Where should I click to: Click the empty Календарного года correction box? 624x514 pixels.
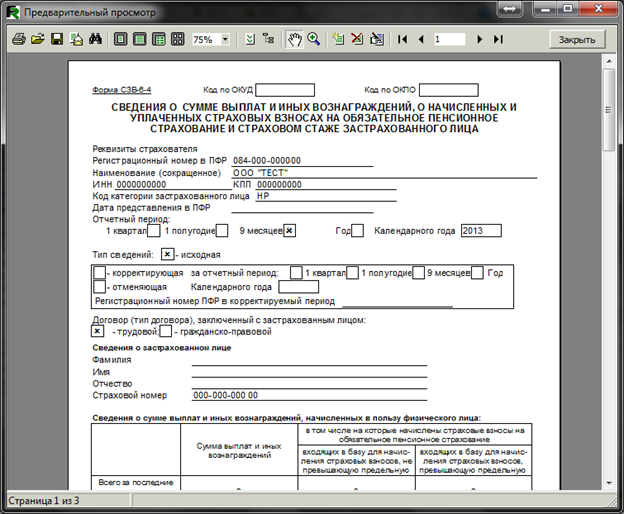298,287
